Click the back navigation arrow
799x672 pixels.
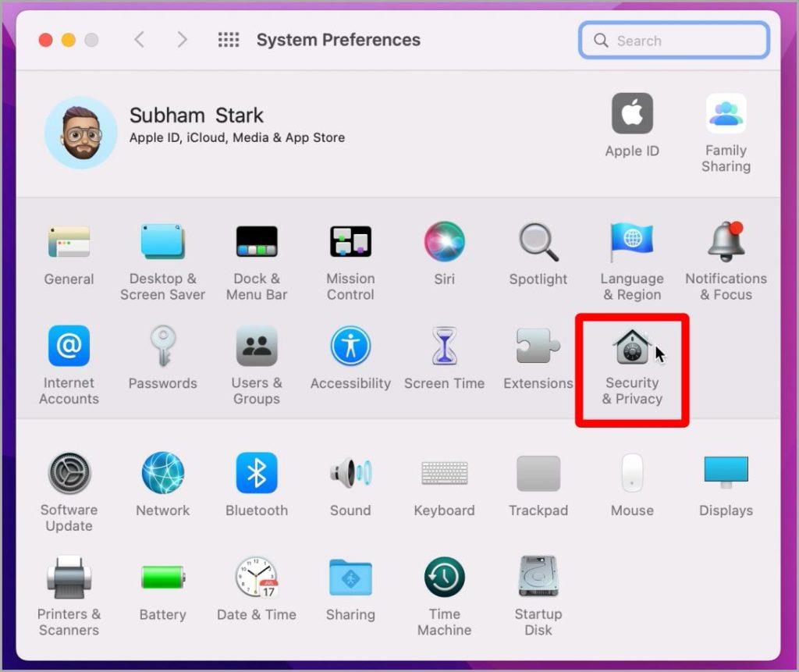(139, 39)
